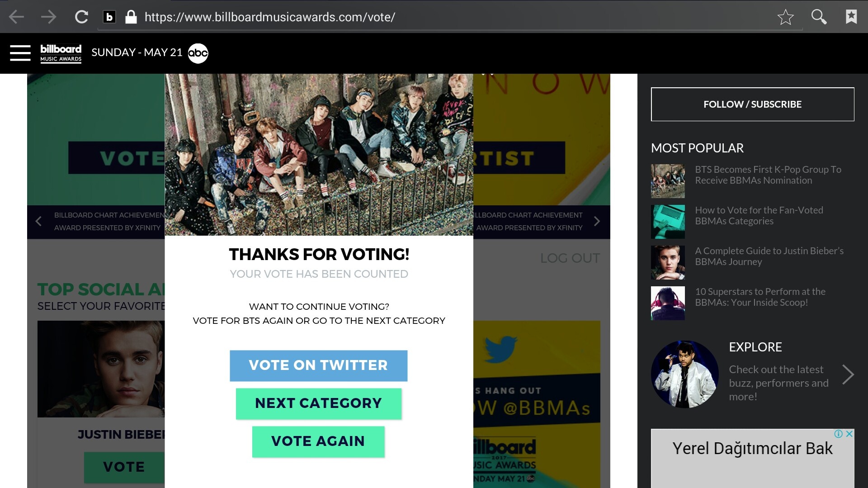Expand the Explore section chevron
Image resolution: width=868 pixels, height=488 pixels.
click(x=848, y=374)
